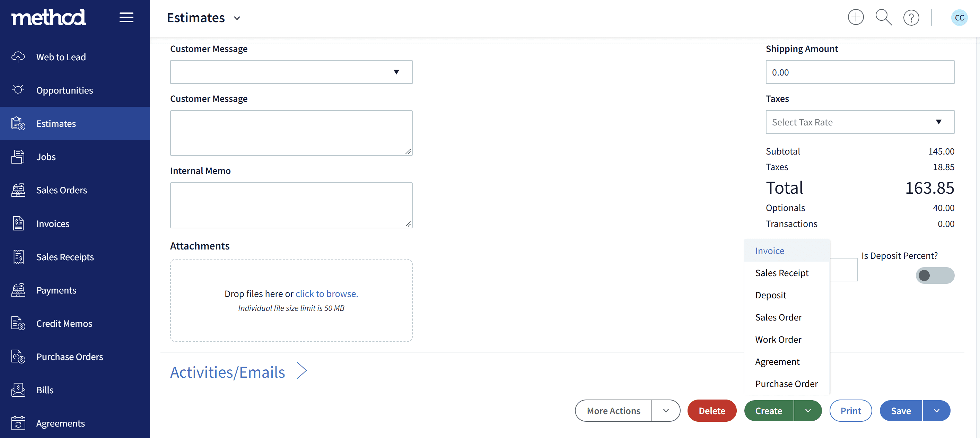980x438 pixels.
Task: Click the Sales Receipts icon
Action: pyautogui.click(x=18, y=257)
